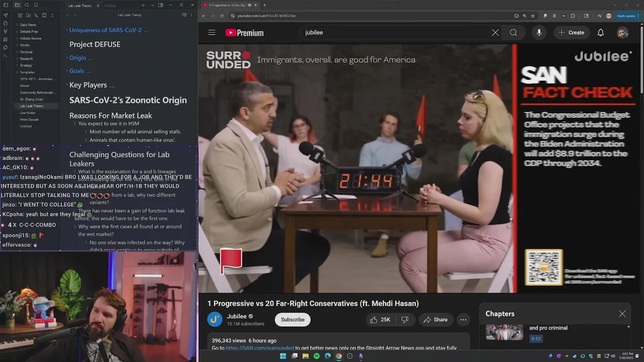
Task: Open the pro criminal chapter thumbnail
Action: [505, 332]
